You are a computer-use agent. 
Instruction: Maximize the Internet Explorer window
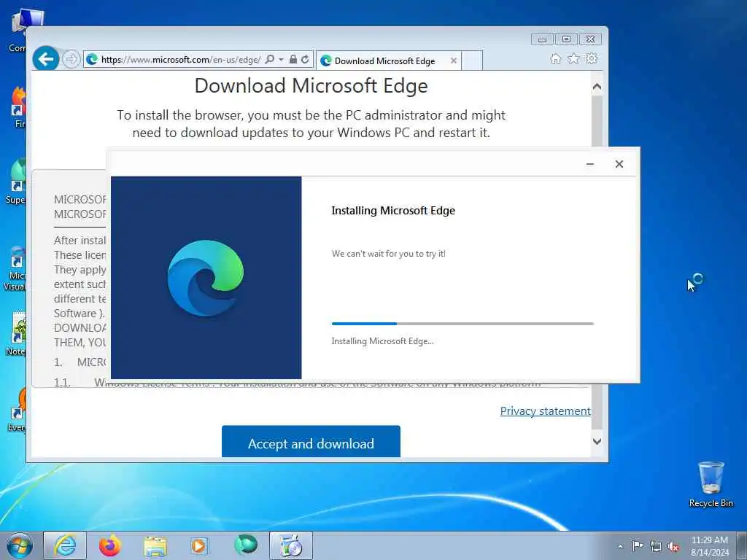pyautogui.click(x=566, y=39)
